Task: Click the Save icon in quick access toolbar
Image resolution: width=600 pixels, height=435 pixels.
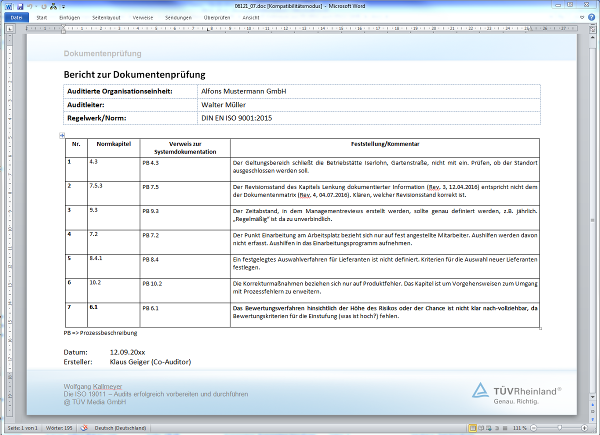Action: tap(19, 6)
